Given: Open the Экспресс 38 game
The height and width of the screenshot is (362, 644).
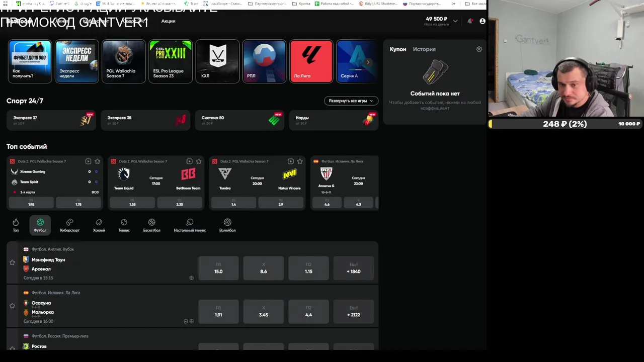Looking at the screenshot, I should (145, 120).
